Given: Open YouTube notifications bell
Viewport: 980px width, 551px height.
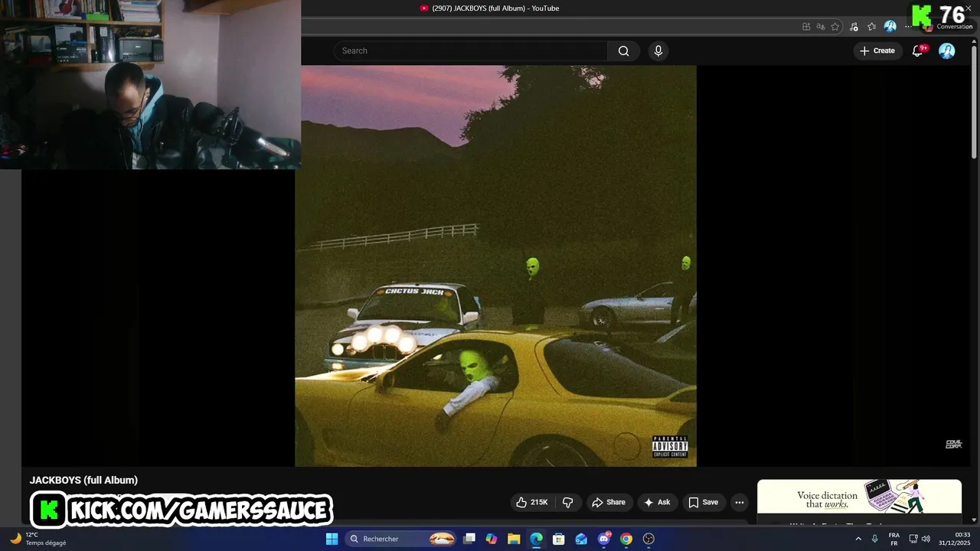Looking at the screenshot, I should [x=917, y=51].
